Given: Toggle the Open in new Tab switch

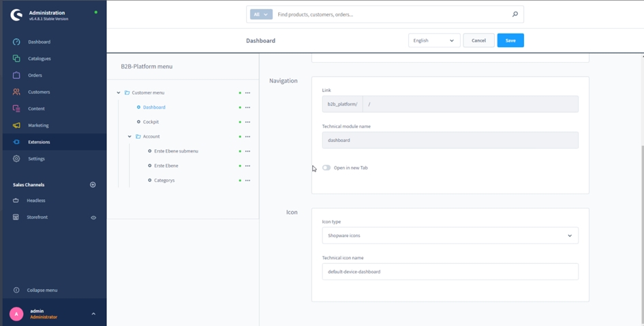Looking at the screenshot, I should pos(326,168).
